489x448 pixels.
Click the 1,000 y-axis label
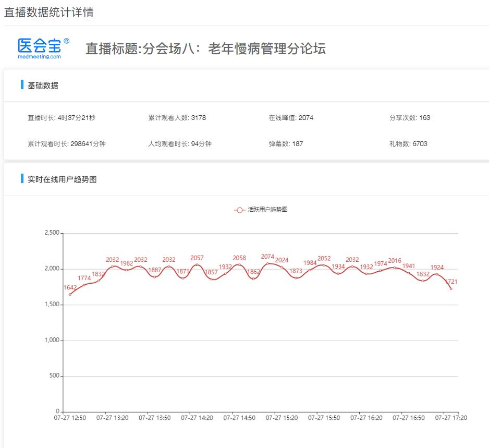[52, 340]
